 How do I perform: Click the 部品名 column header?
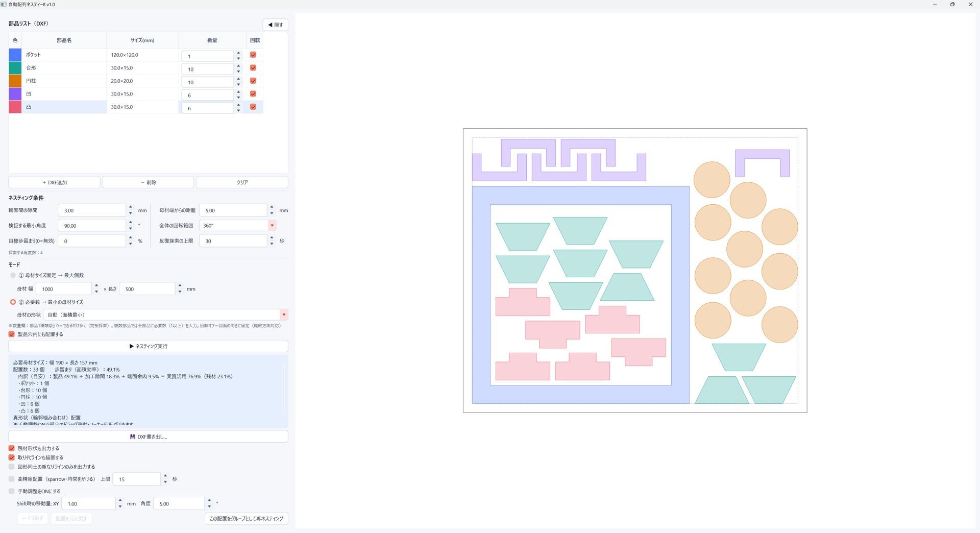(x=64, y=40)
